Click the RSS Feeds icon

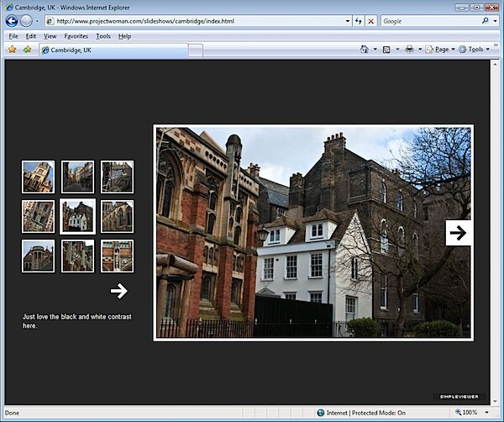tap(386, 50)
